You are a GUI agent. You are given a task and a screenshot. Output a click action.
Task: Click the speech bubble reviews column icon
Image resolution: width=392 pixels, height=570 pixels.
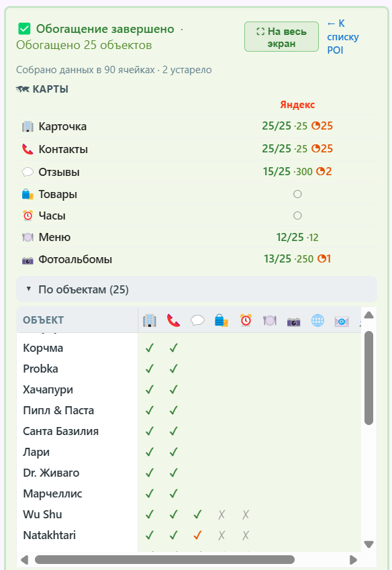point(197,321)
